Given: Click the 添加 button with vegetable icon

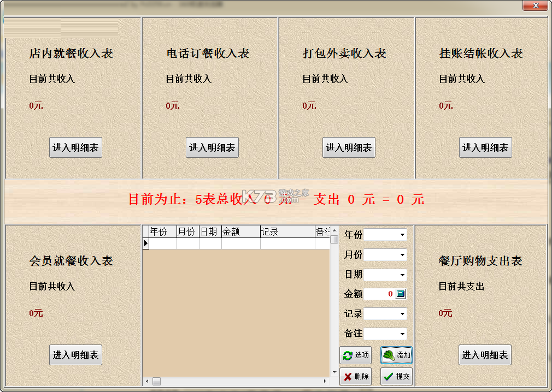Looking at the screenshot, I should pyautogui.click(x=396, y=355).
